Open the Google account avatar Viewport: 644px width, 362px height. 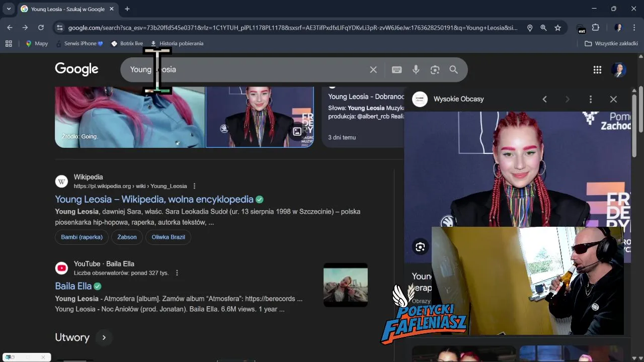[x=619, y=70]
